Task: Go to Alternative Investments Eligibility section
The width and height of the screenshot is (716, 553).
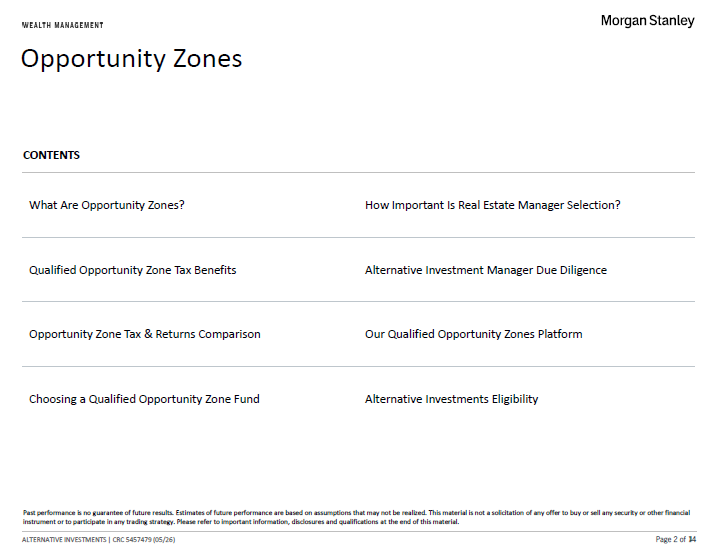Action: coord(451,399)
